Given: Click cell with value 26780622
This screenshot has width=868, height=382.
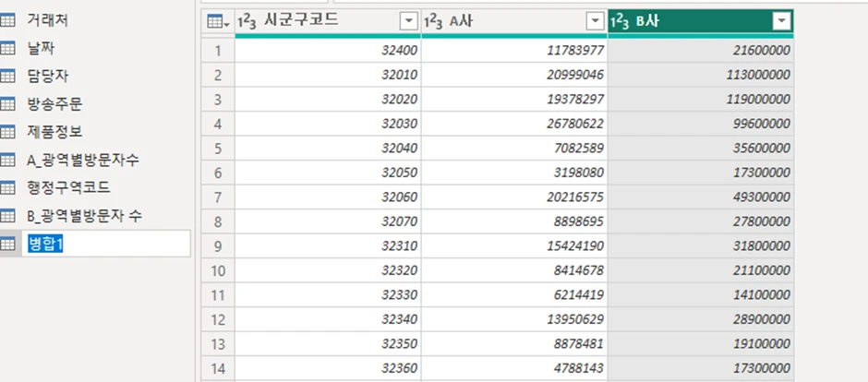Looking at the screenshot, I should 514,124.
